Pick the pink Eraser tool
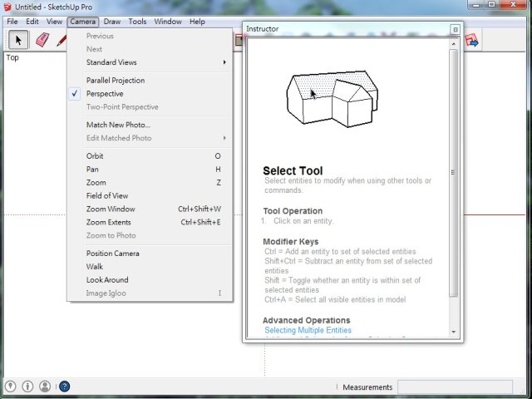 [x=42, y=40]
